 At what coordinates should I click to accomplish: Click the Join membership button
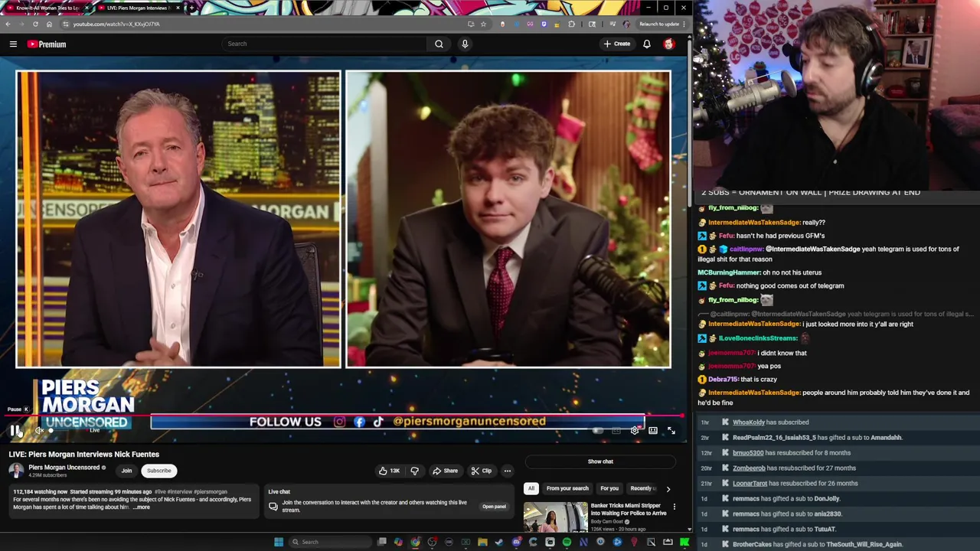coord(126,471)
